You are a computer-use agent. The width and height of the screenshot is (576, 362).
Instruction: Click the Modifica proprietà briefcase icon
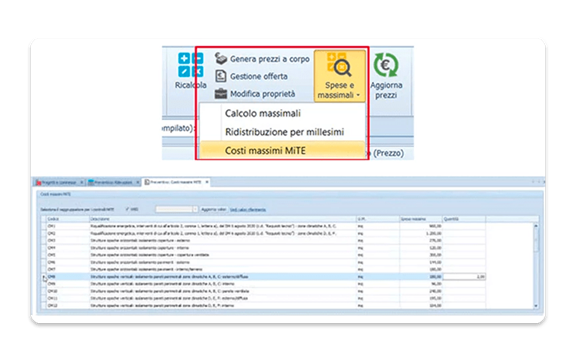[220, 94]
